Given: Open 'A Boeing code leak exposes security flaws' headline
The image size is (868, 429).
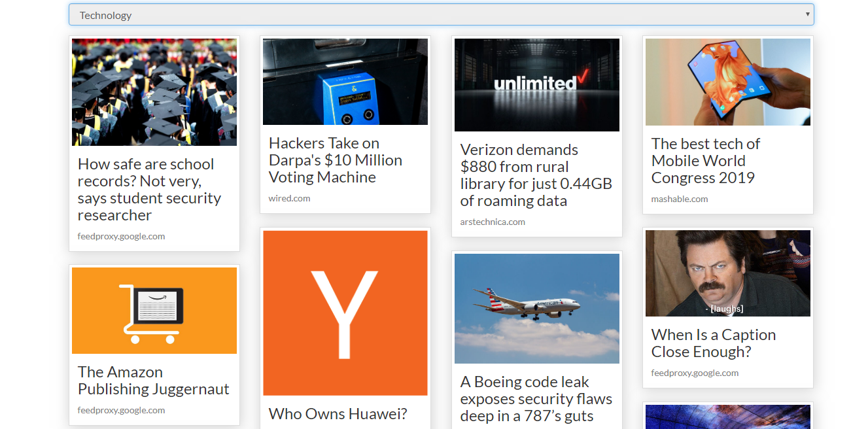Looking at the screenshot, I should (x=536, y=399).
